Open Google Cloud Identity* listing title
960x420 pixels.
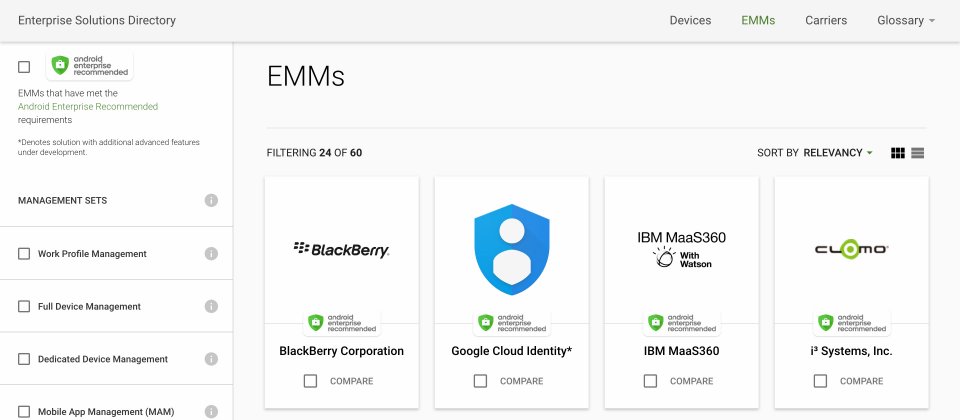(512, 351)
